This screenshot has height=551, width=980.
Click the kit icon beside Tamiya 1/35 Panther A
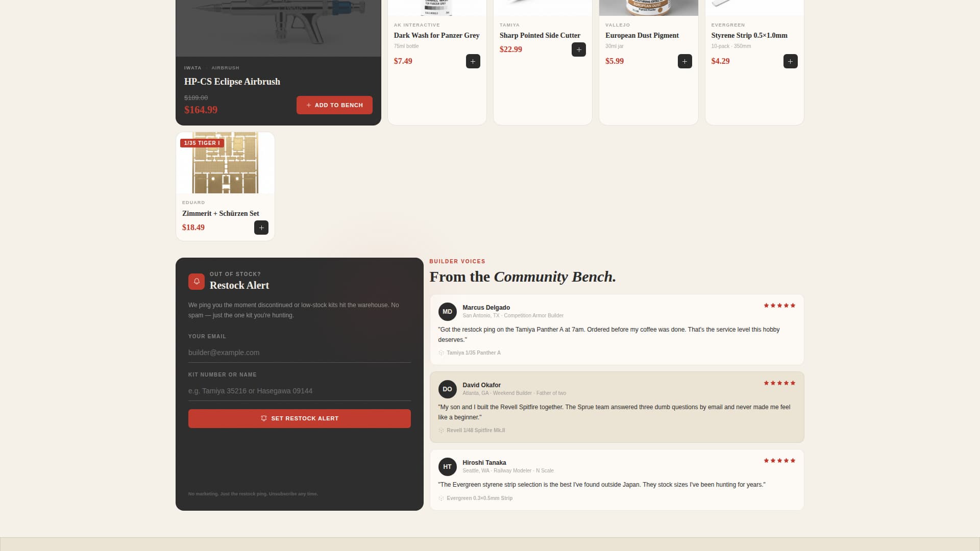[x=441, y=353]
